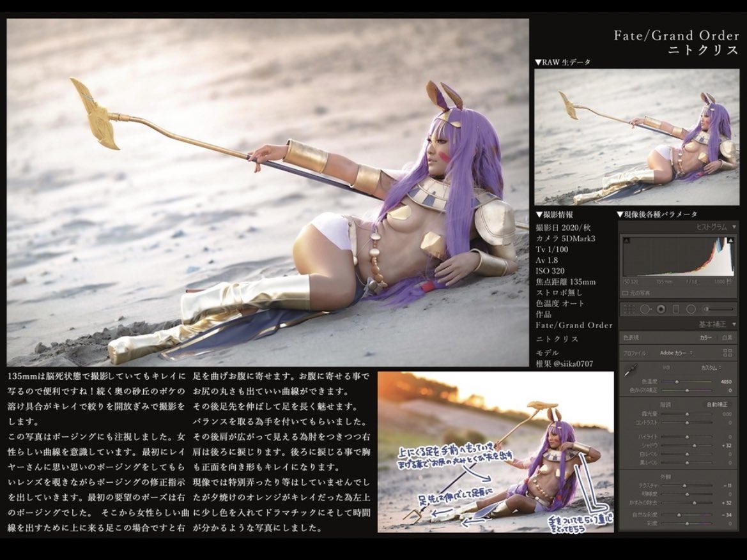Click the 4850 temperature value field
747x560 pixels.
click(x=726, y=381)
